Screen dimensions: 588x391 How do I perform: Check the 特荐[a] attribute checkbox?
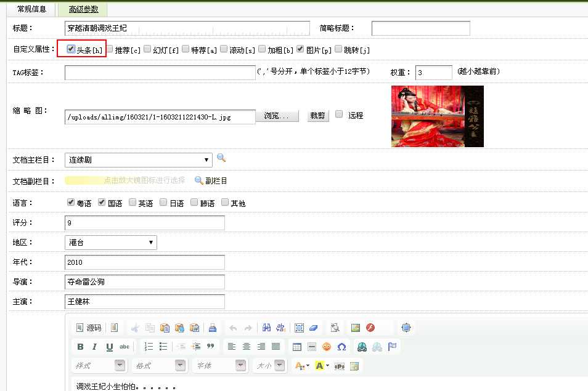[186, 49]
